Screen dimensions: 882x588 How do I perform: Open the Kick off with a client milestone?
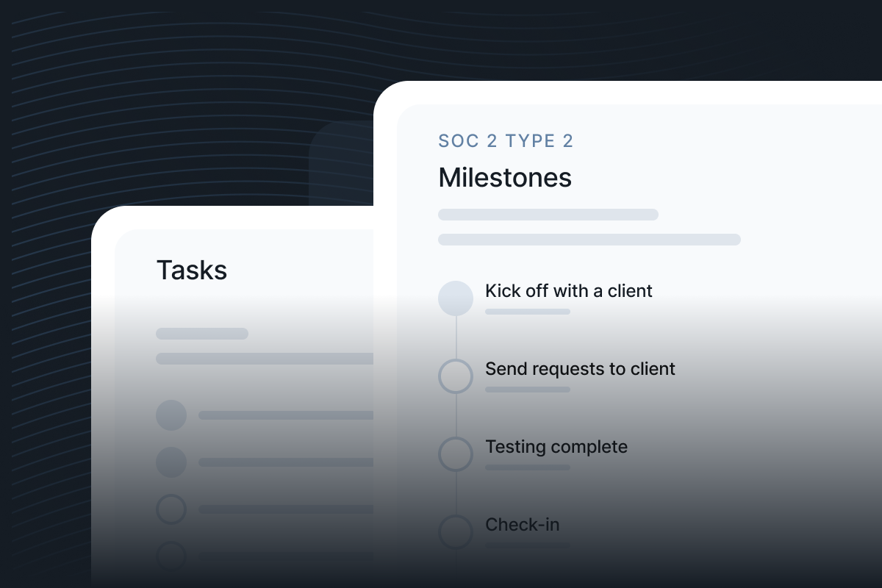[569, 291]
